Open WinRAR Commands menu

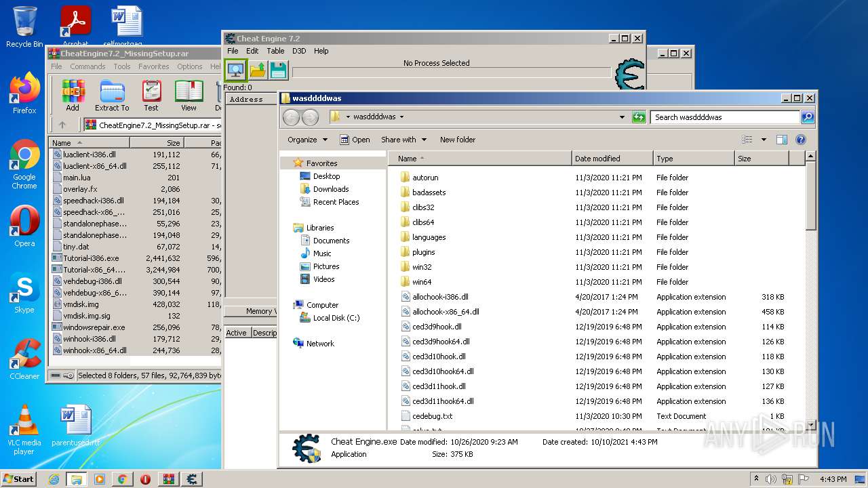87,66
